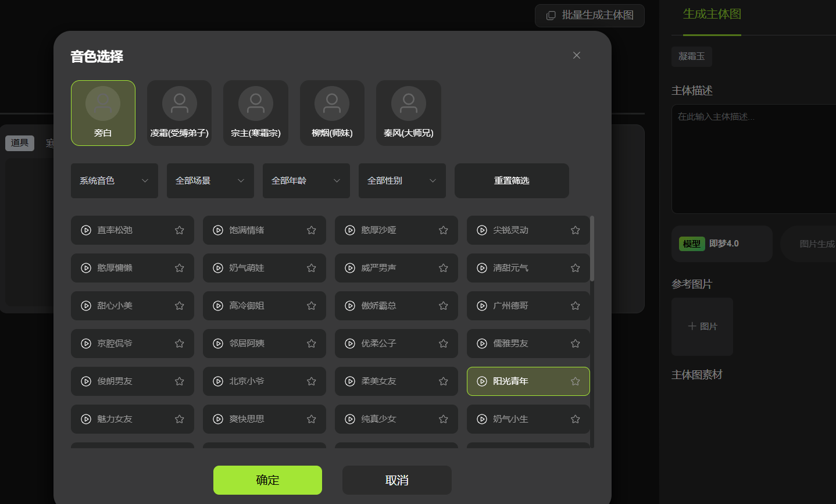Play preview of 直率松弛 voice
This screenshot has width=836, height=504.
pyautogui.click(x=86, y=230)
